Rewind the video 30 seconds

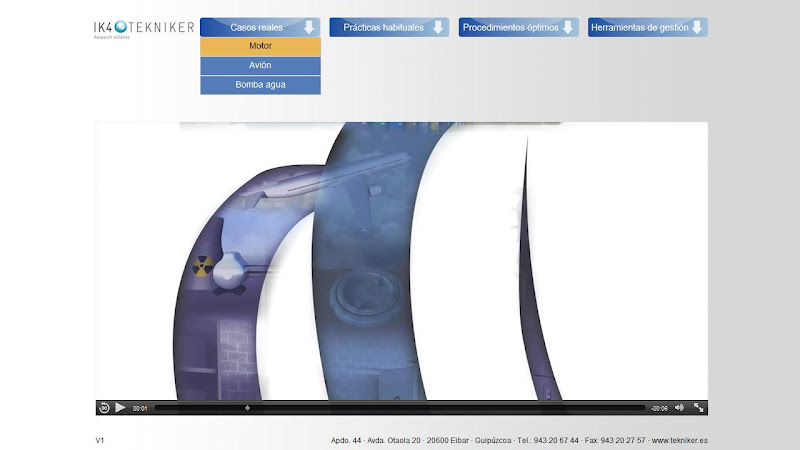[104, 408]
